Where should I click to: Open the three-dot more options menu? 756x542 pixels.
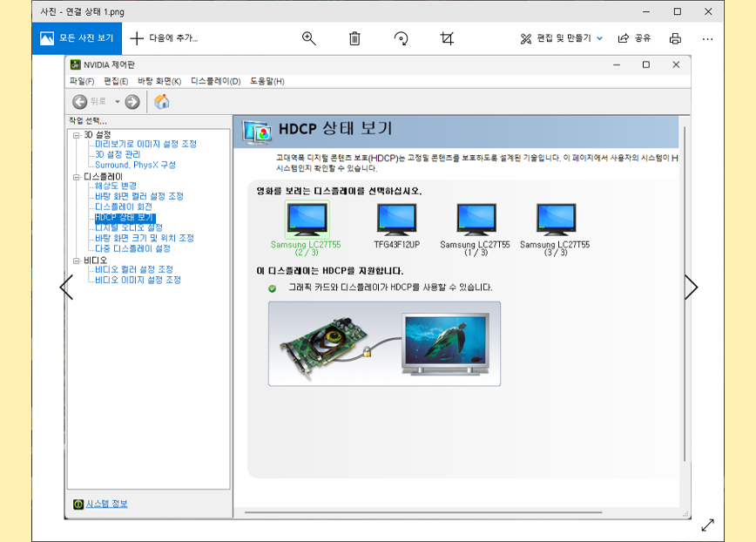(x=707, y=38)
